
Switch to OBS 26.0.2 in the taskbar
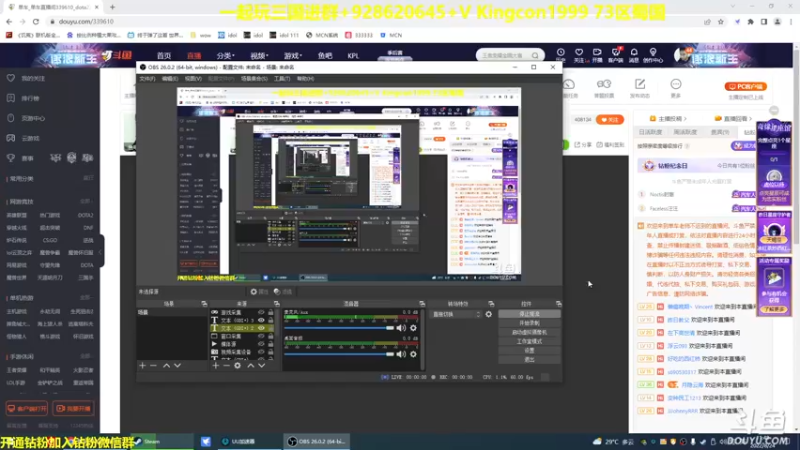pos(316,441)
